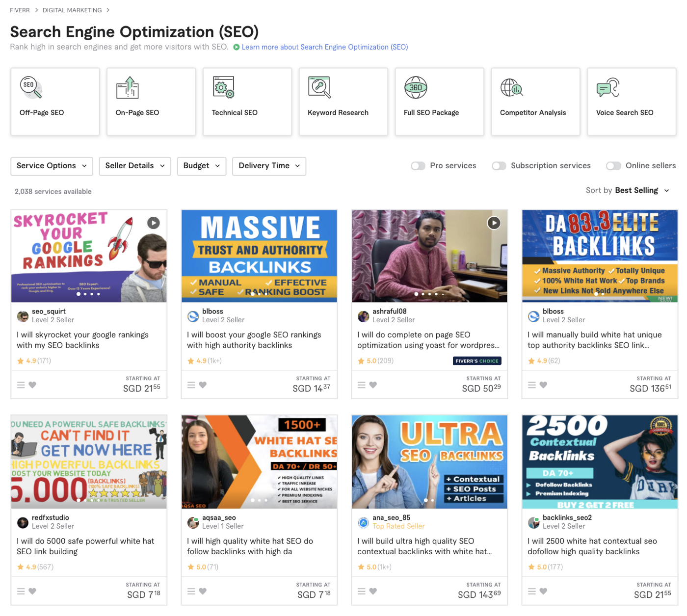This screenshot has width=687, height=616.
Task: Go to FIVERR breadcrumb
Action: (x=20, y=10)
